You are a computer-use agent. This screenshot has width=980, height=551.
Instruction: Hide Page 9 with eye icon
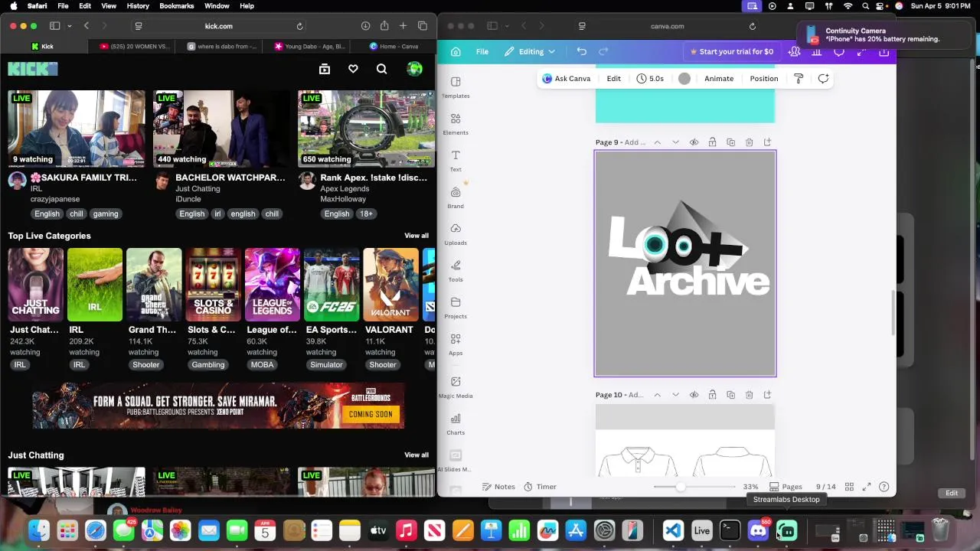(694, 142)
